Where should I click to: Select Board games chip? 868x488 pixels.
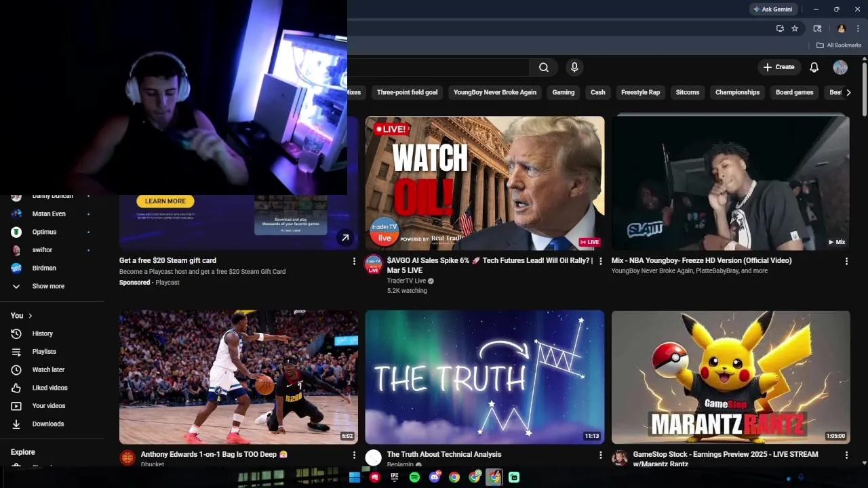(x=794, y=92)
